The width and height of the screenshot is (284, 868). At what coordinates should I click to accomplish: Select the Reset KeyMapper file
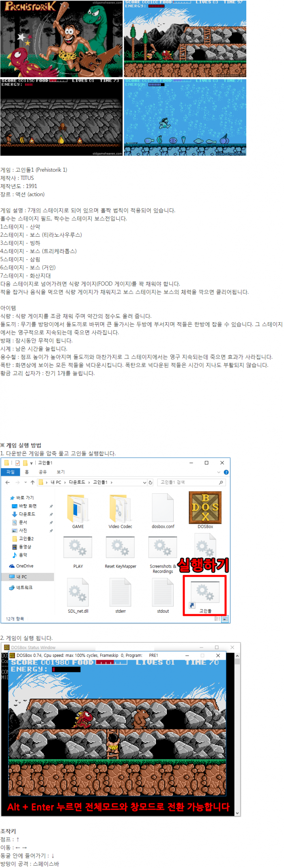[x=120, y=552]
